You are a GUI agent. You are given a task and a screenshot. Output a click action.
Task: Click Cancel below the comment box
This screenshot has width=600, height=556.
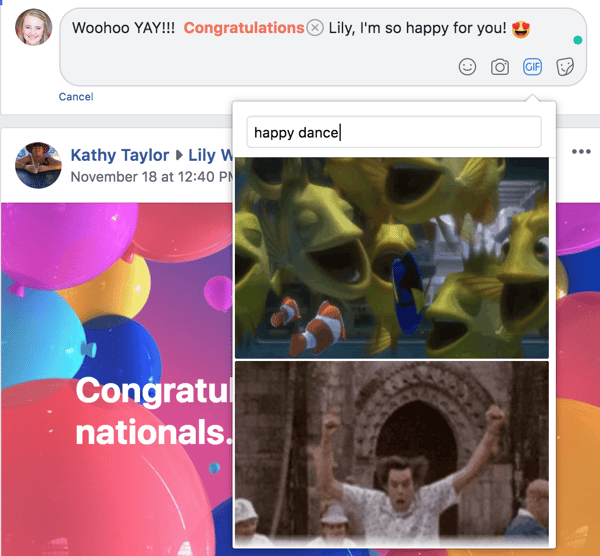[x=76, y=97]
